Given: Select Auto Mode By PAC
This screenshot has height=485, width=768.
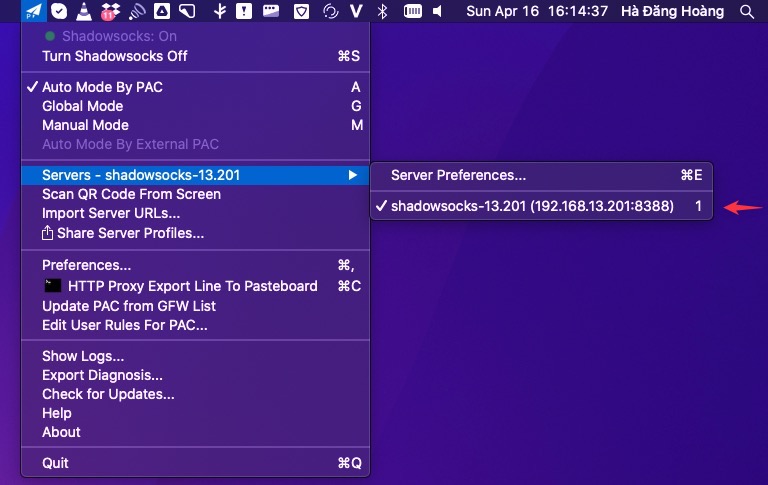Looking at the screenshot, I should coord(195,87).
